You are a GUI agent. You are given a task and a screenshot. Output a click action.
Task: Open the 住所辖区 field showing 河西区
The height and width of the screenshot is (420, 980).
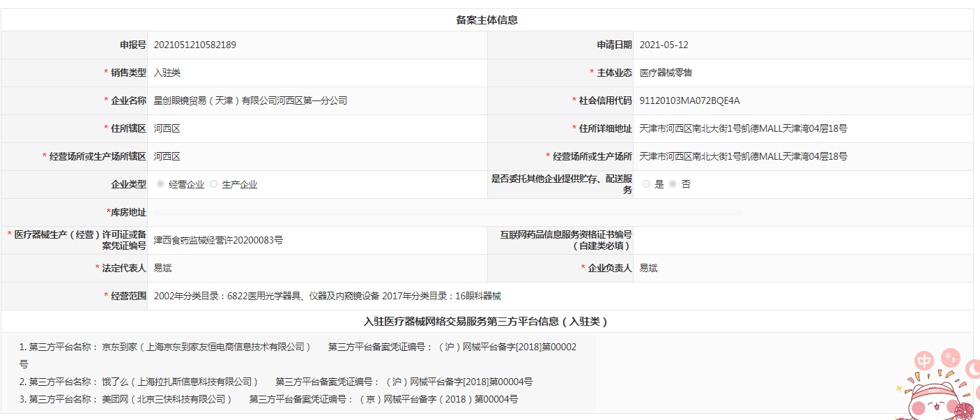point(167,128)
